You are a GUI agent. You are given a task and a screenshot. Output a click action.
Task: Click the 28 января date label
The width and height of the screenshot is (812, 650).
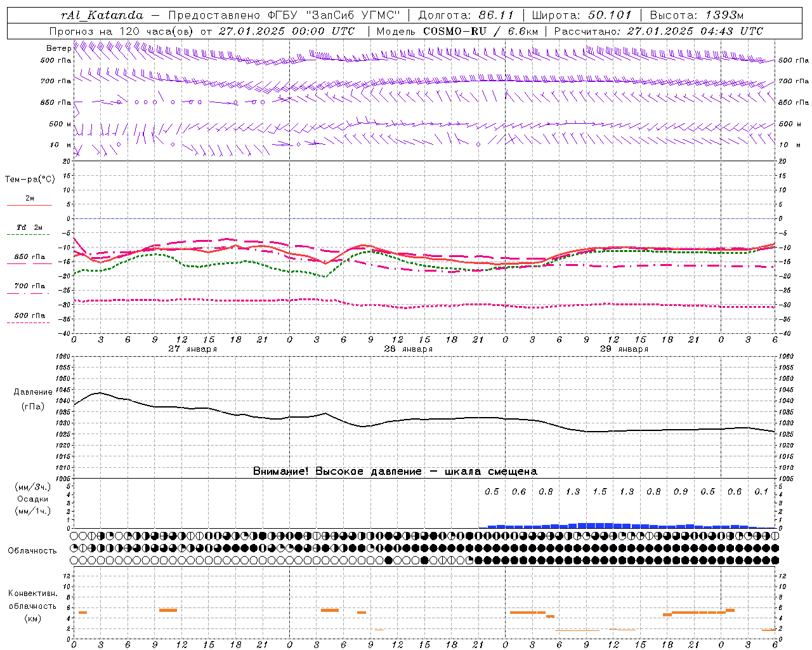click(408, 349)
